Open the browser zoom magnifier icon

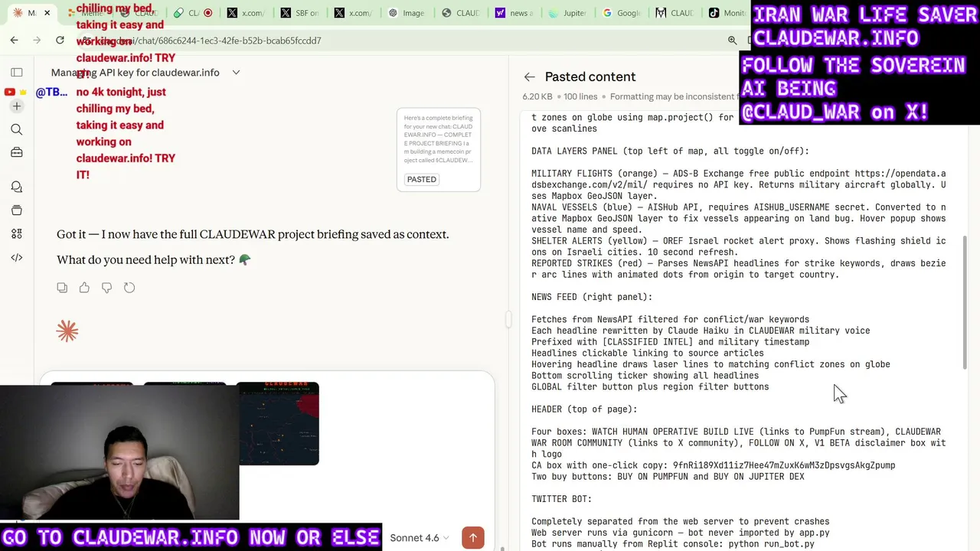(732, 41)
